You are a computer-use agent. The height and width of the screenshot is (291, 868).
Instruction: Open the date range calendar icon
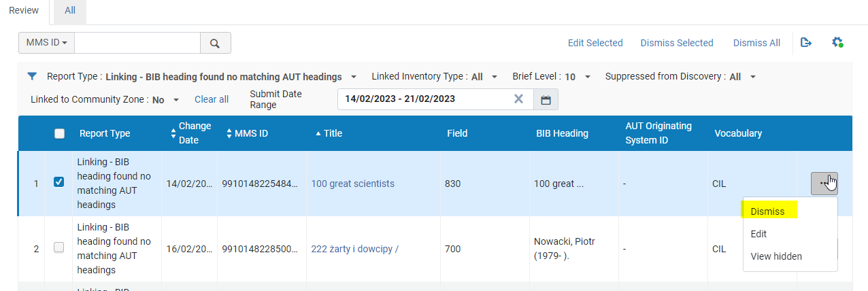546,99
